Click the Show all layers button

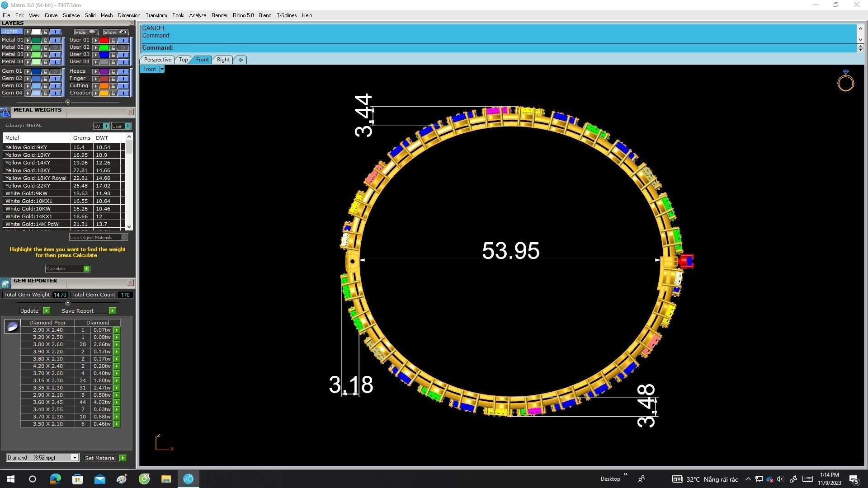115,32
